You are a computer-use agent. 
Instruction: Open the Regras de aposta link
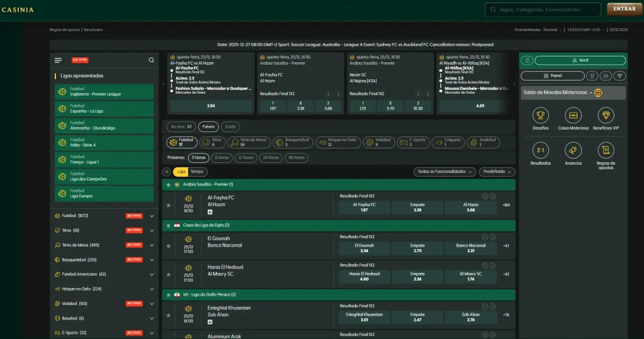point(65,30)
